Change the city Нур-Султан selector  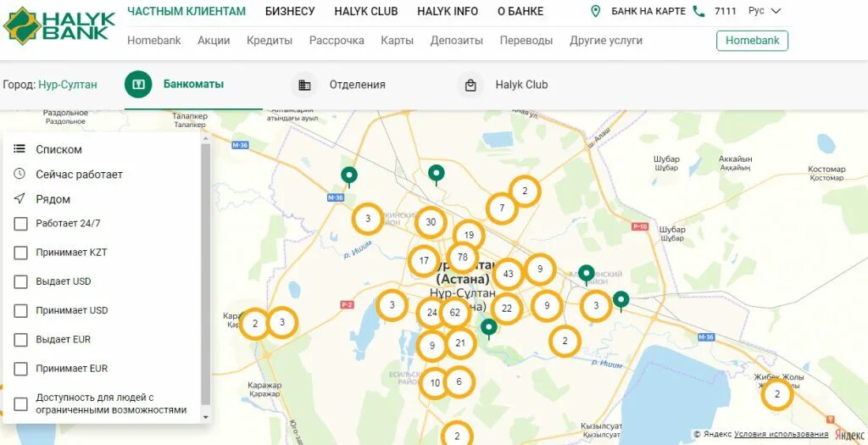[68, 85]
